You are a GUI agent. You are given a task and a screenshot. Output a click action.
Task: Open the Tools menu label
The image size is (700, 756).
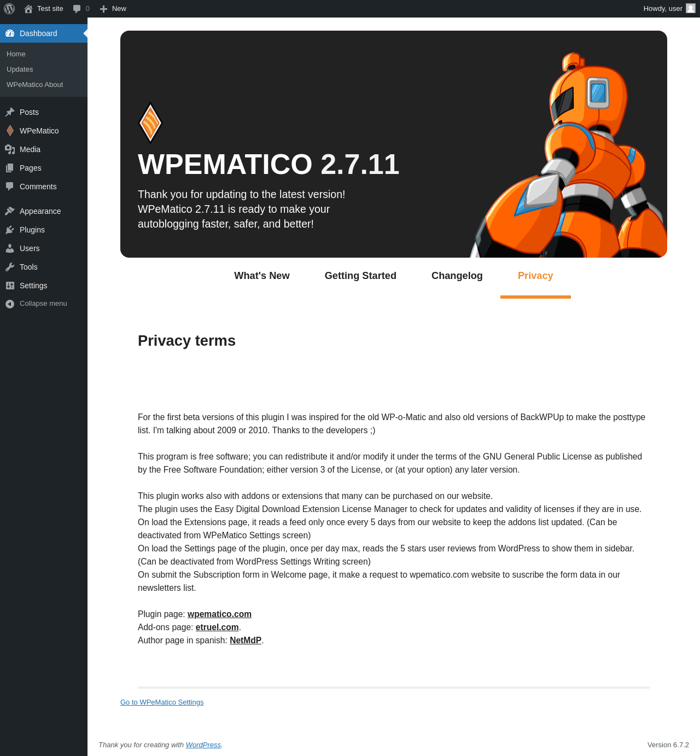tap(28, 267)
